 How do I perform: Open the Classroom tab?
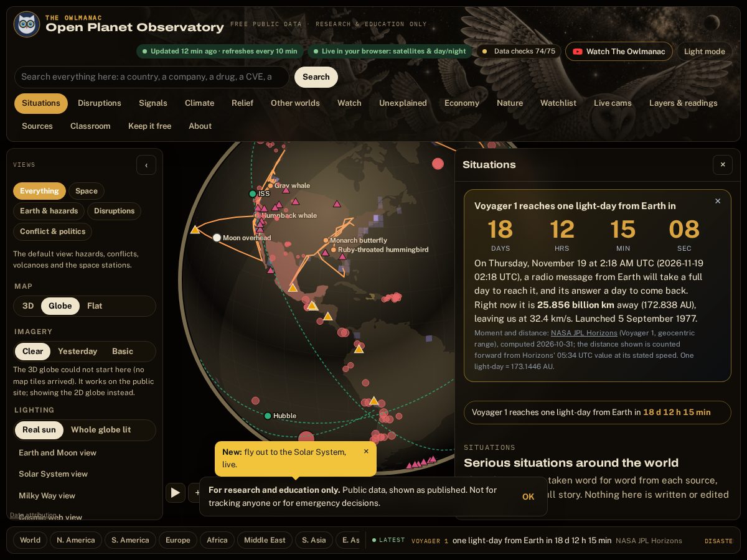coord(90,126)
